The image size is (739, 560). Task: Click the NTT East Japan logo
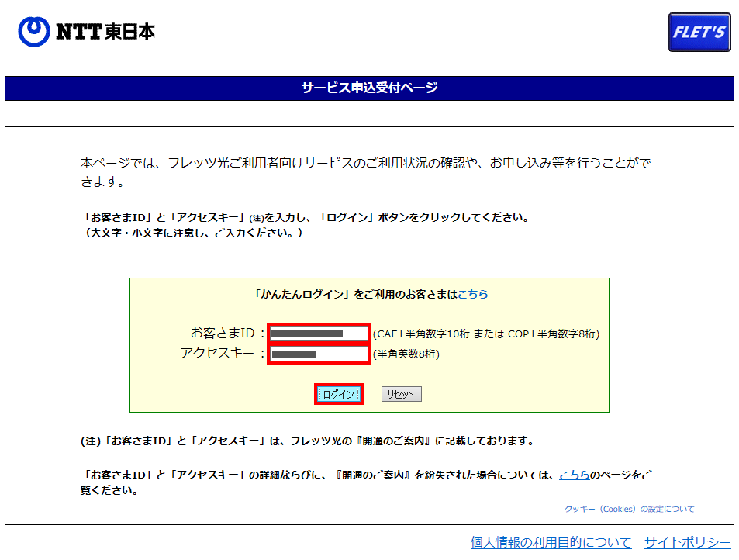86,31
